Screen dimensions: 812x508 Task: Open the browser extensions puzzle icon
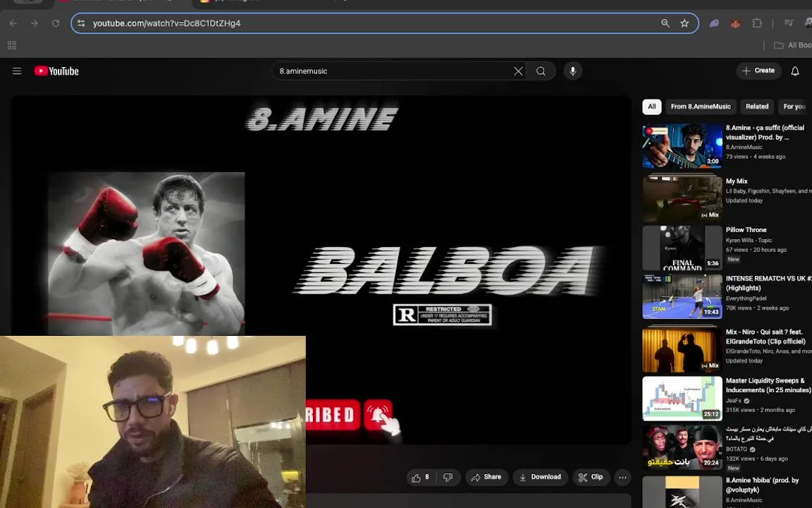pyautogui.click(x=757, y=23)
